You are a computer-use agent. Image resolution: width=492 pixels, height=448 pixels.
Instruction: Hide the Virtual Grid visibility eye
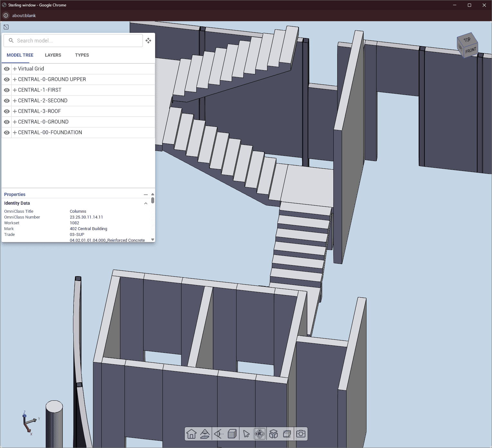pyautogui.click(x=7, y=69)
